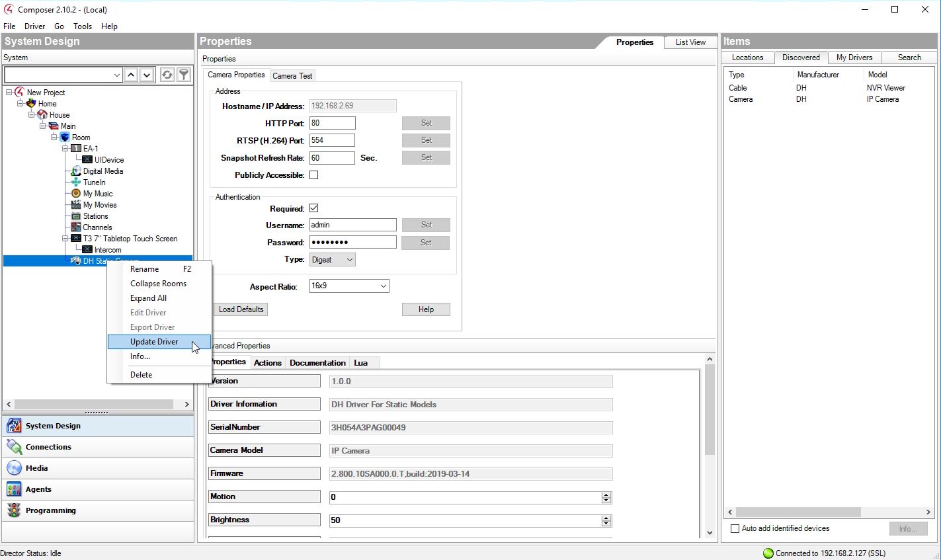This screenshot has height=560, width=941.
Task: Click the Help button in Camera Properties
Action: tap(426, 309)
